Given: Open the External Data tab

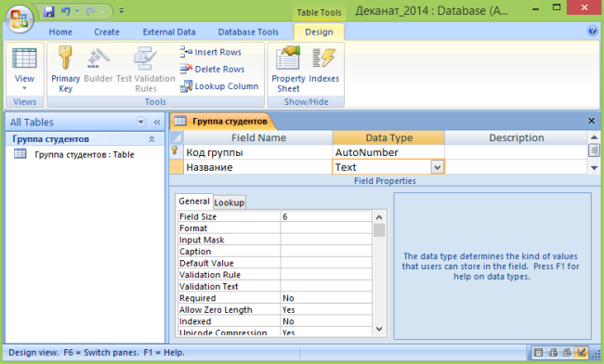Looking at the screenshot, I should [169, 32].
